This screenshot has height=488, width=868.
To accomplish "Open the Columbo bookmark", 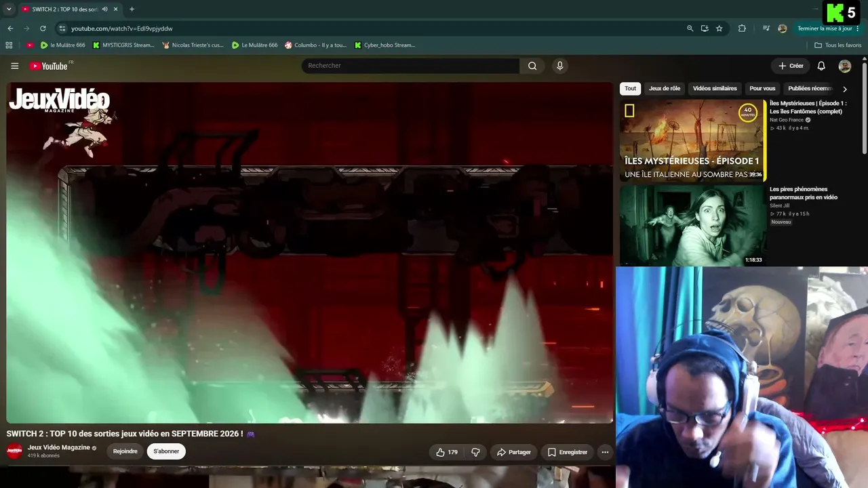I will tap(315, 45).
